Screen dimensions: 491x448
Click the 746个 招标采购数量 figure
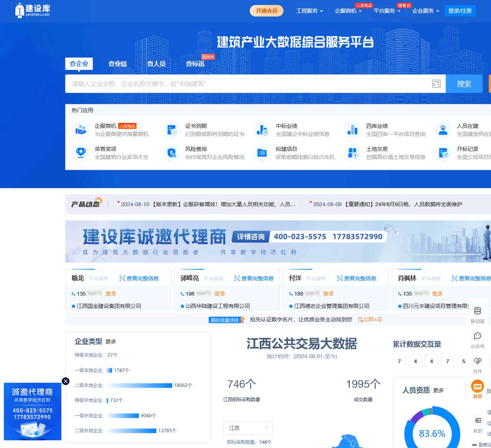click(242, 384)
